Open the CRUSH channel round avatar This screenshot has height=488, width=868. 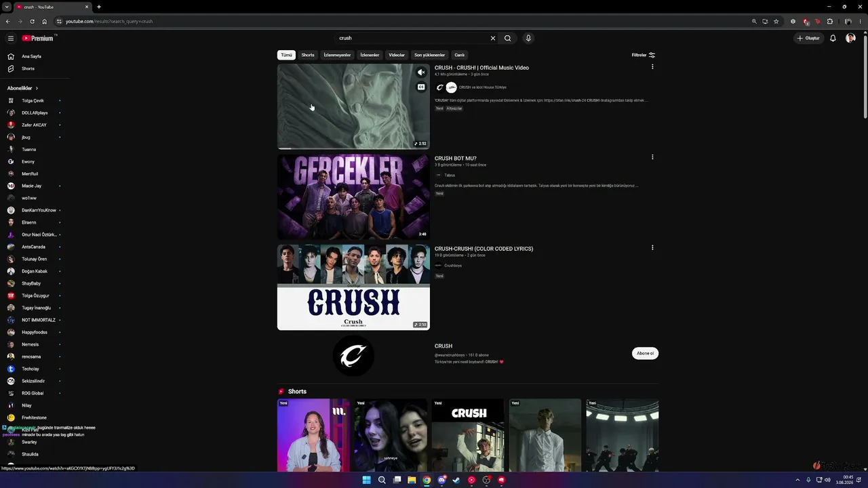pyautogui.click(x=353, y=356)
